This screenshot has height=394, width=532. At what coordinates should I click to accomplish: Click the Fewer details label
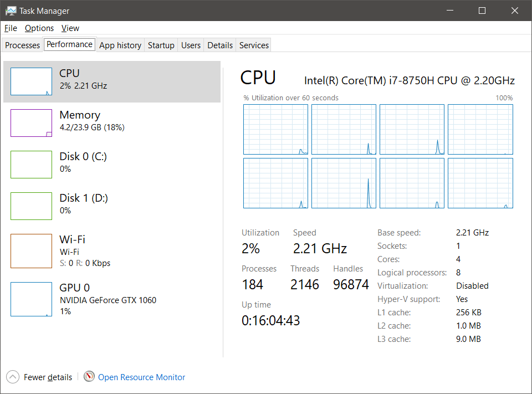coord(48,377)
